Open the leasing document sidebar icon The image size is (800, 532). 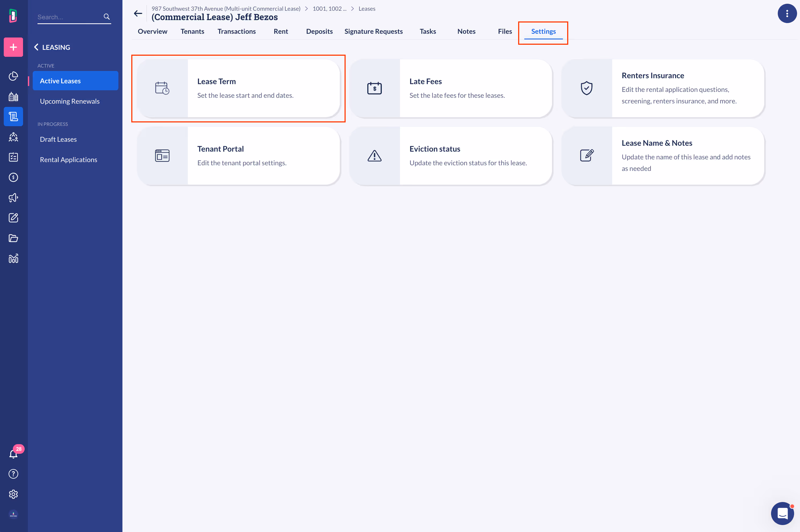pos(13,117)
